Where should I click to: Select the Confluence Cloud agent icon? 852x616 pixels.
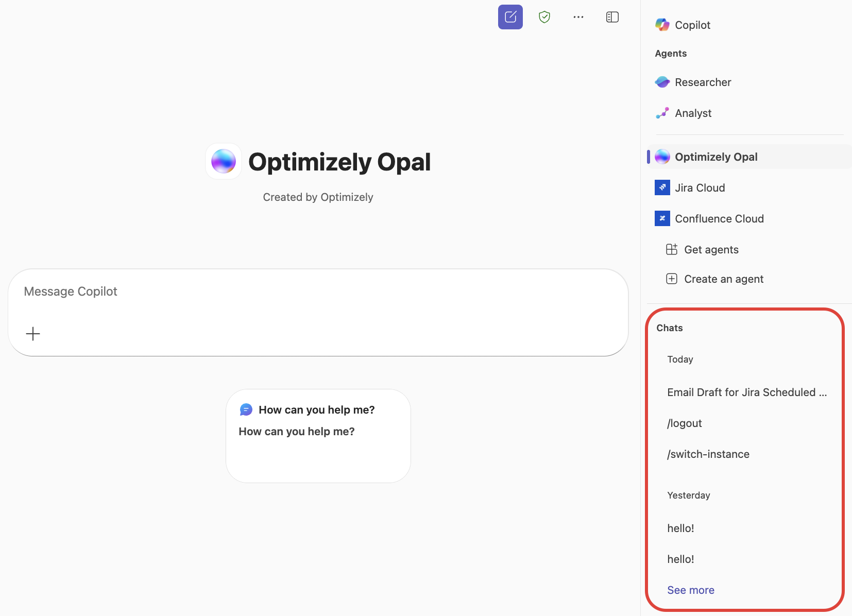(662, 218)
